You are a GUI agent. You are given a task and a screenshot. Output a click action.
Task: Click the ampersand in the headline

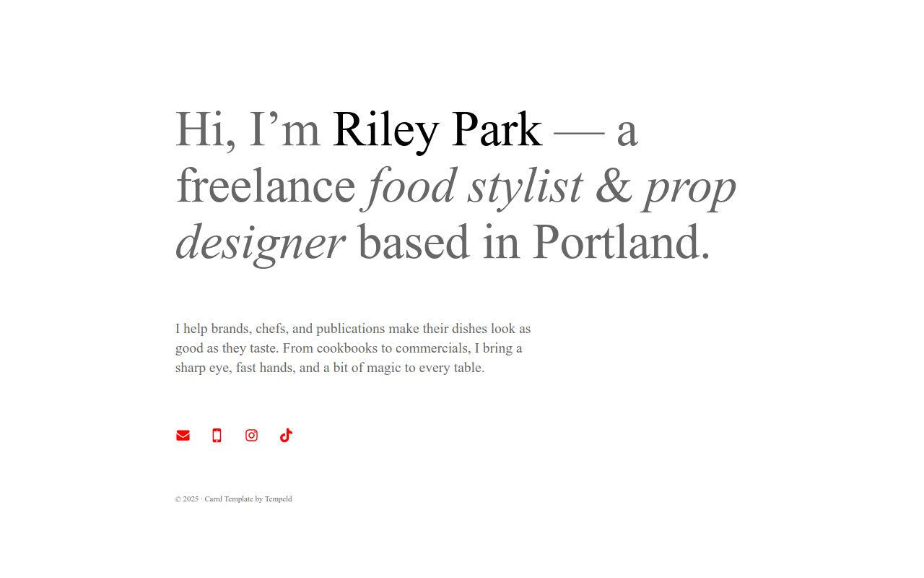(614, 186)
